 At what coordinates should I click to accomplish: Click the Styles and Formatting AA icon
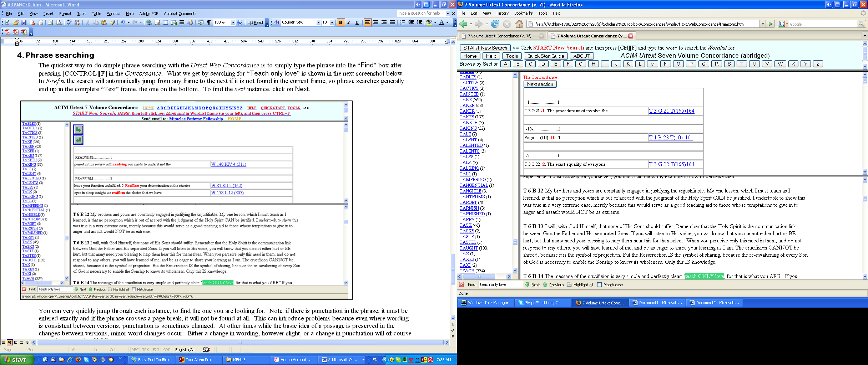click(x=277, y=22)
